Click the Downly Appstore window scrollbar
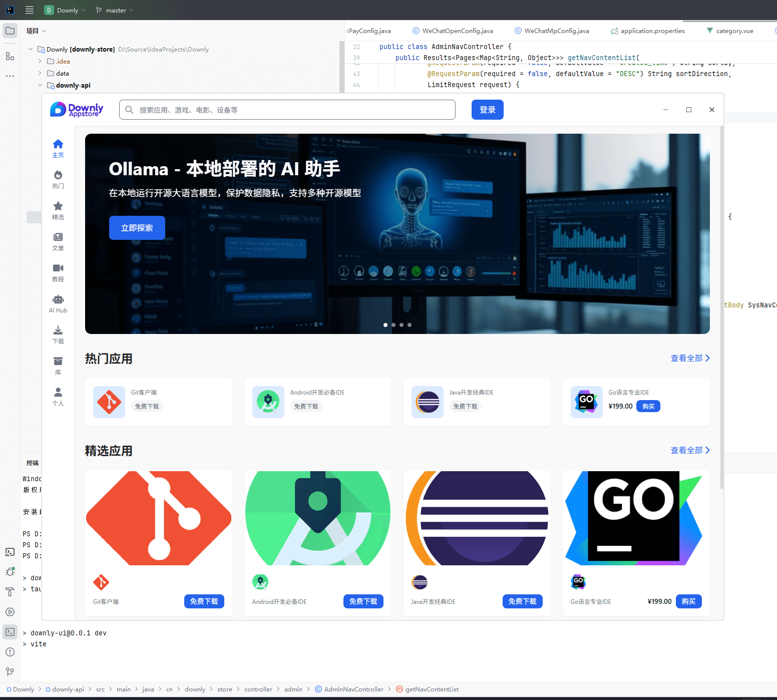The height and width of the screenshot is (700, 777). tap(722, 307)
